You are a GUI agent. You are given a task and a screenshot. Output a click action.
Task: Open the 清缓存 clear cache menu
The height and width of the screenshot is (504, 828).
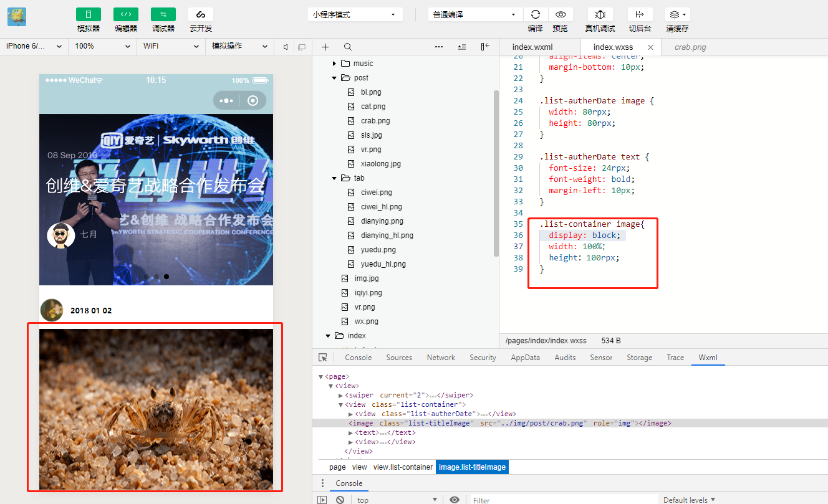coord(677,14)
